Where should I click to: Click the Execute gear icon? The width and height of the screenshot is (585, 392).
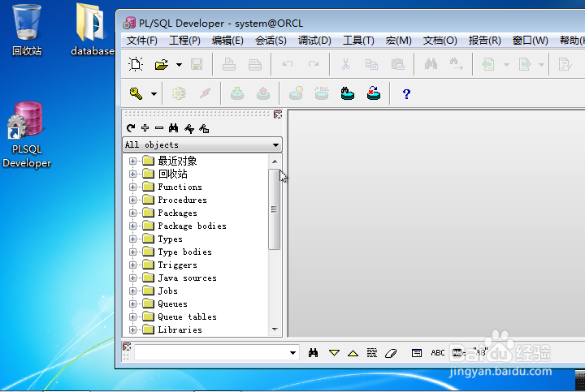[x=179, y=93]
